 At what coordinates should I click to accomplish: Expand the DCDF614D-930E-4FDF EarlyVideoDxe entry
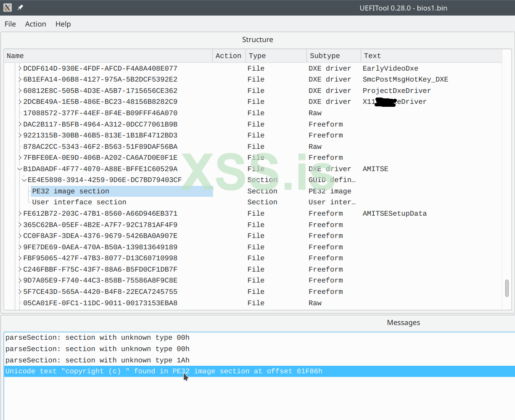(x=20, y=68)
